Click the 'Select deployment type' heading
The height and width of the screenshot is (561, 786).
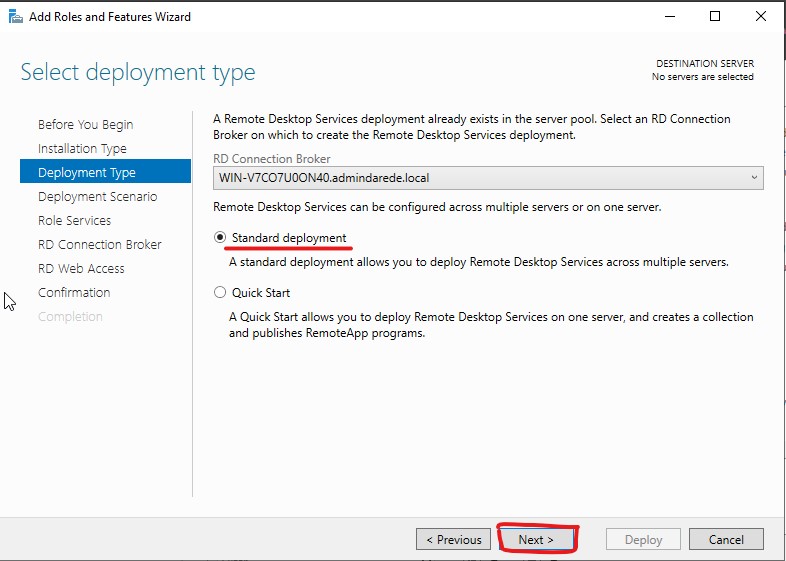tap(138, 72)
